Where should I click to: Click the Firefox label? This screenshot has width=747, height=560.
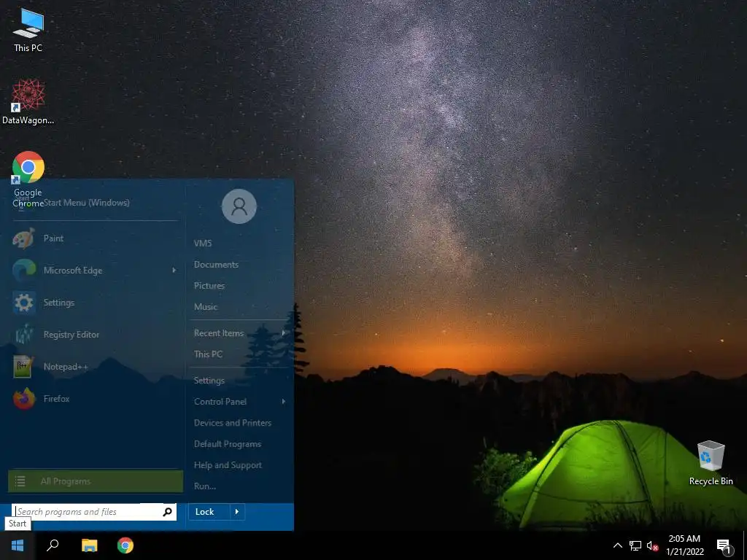(56, 399)
